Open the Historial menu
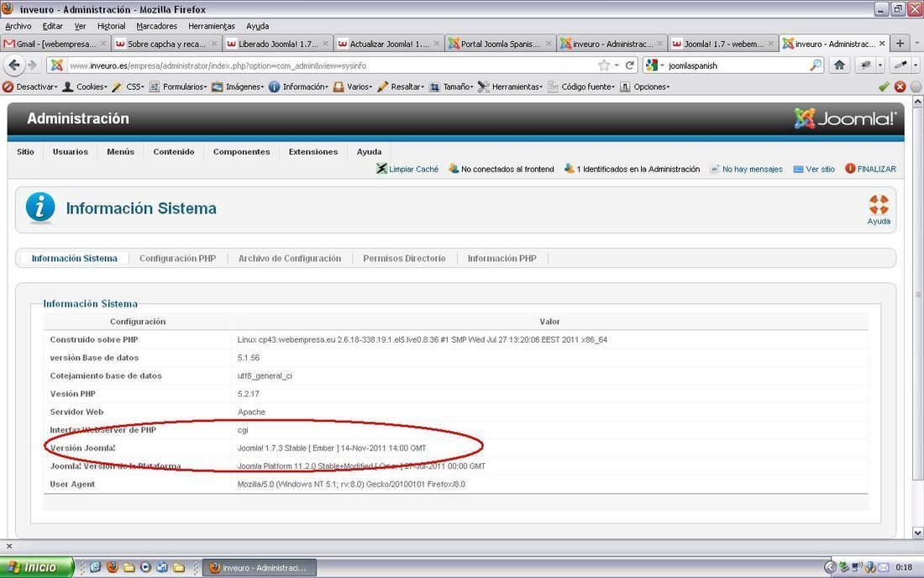924x578 pixels. coord(112,26)
